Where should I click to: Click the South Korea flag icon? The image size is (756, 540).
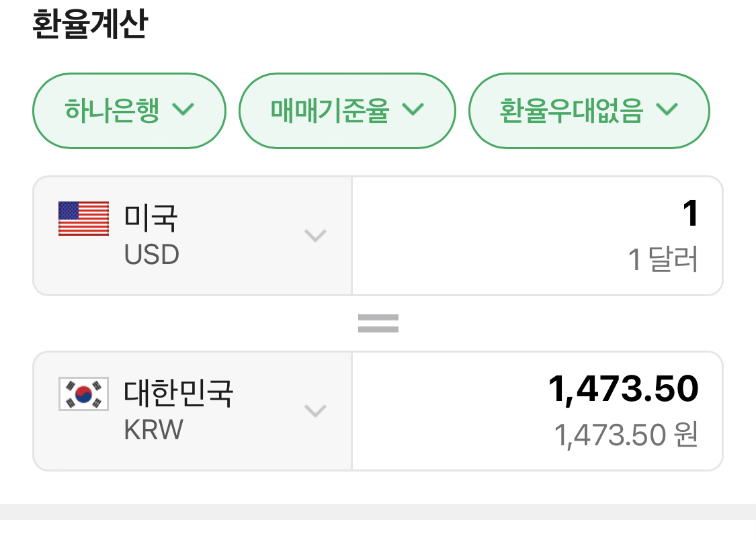point(83,394)
